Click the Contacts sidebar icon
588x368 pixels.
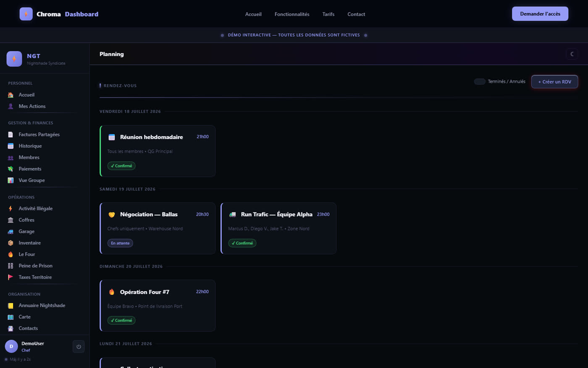(10, 328)
